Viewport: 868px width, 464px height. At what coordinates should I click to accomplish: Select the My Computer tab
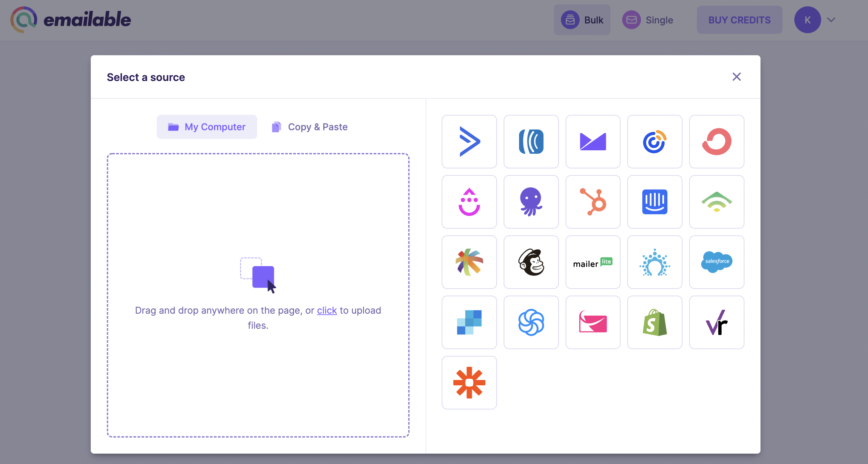click(207, 127)
